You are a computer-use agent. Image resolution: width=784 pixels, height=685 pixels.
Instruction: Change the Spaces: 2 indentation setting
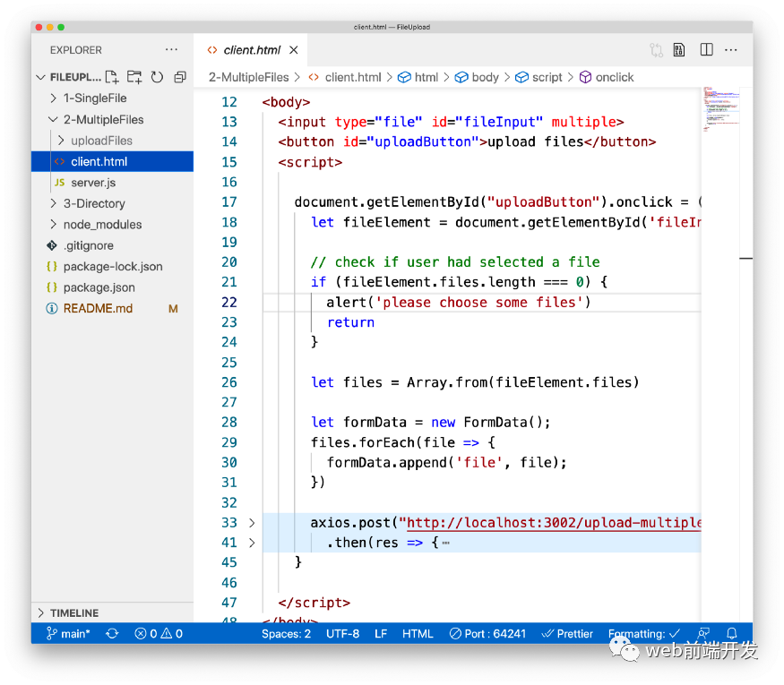click(286, 634)
